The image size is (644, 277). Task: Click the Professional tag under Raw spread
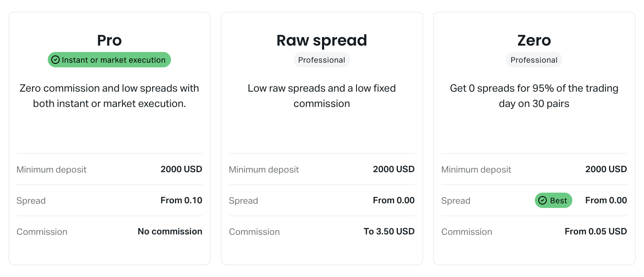pos(322,60)
